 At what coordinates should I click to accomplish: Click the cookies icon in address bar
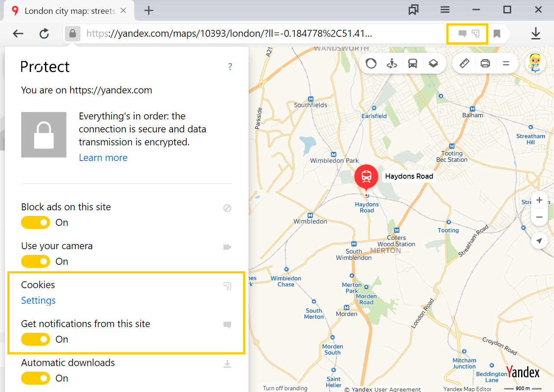tap(476, 34)
